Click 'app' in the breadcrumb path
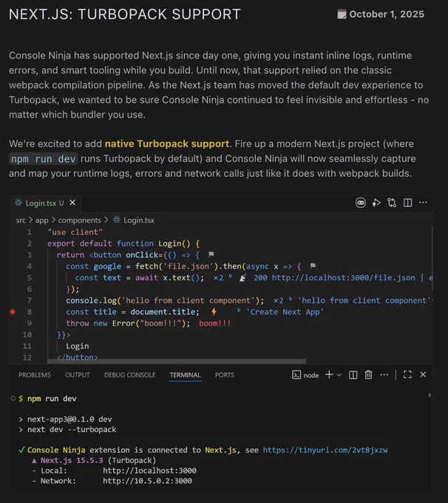The height and width of the screenshot is (503, 448). pos(41,220)
